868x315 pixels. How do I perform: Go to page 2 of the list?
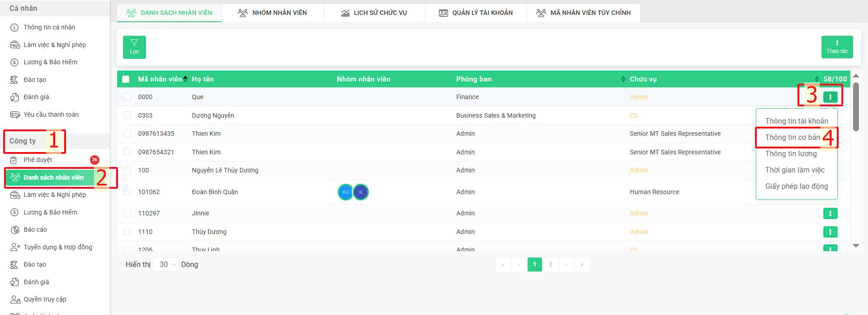point(550,264)
